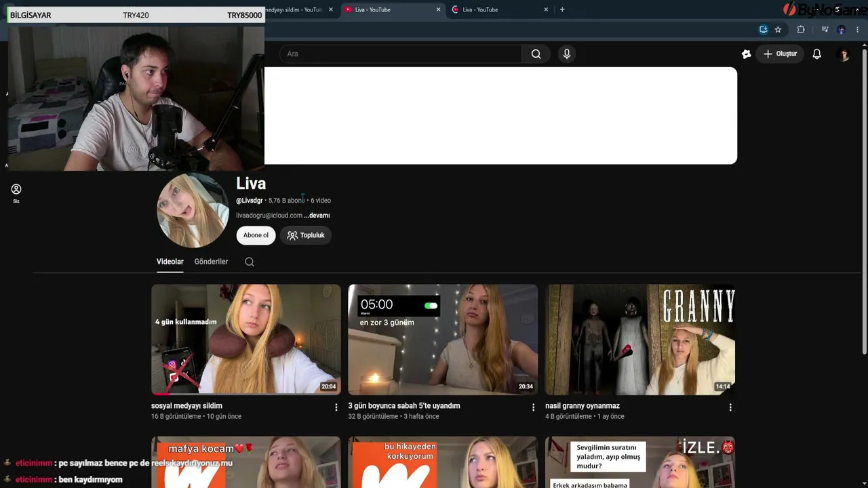This screenshot has width=868, height=488.
Task: Click the install app icon in address bar
Action: coord(764,30)
